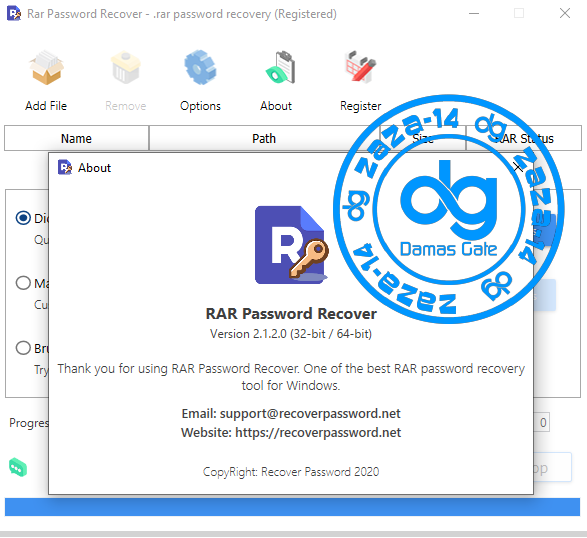Select the Mask attack radio button
This screenshot has height=538, width=587.
click(23, 283)
